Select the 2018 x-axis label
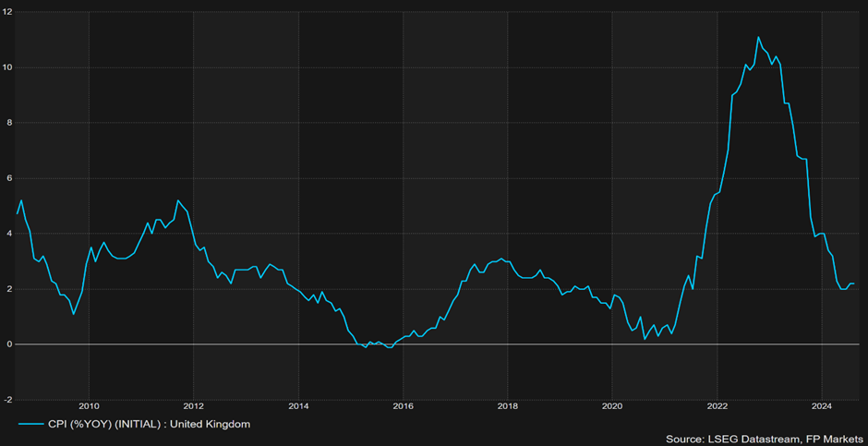 508,406
